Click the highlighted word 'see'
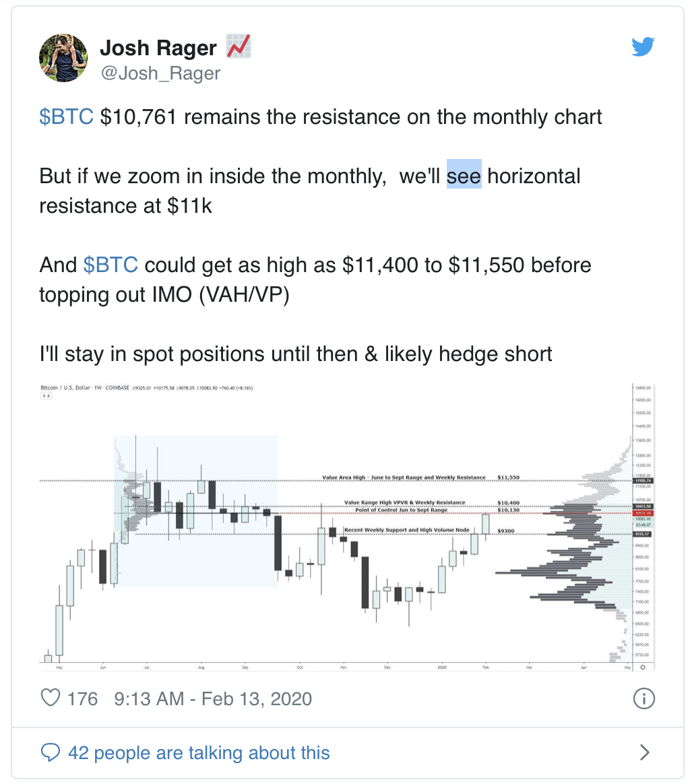The height and width of the screenshot is (784, 690). pyautogui.click(x=464, y=176)
